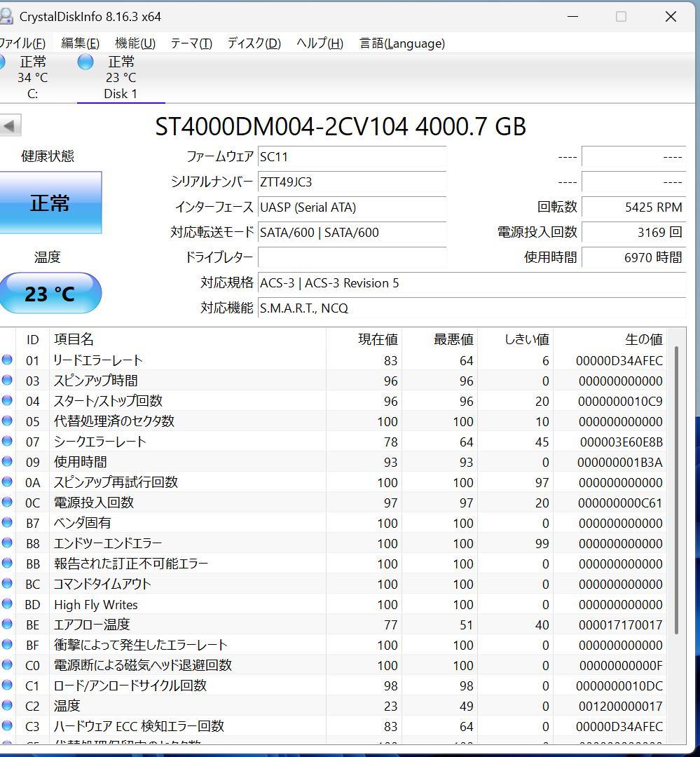Select the High Fly Writes row name
This screenshot has width=700, height=757.
click(x=96, y=604)
